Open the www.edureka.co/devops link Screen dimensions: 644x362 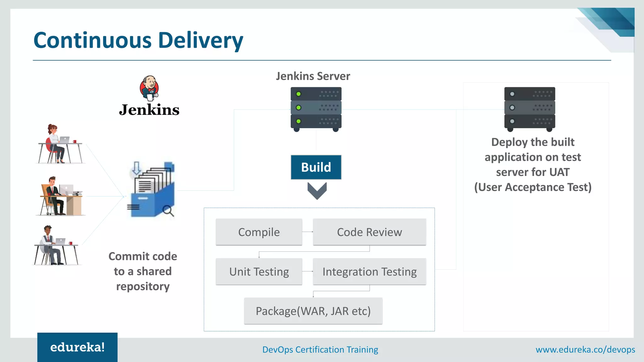[585, 349]
